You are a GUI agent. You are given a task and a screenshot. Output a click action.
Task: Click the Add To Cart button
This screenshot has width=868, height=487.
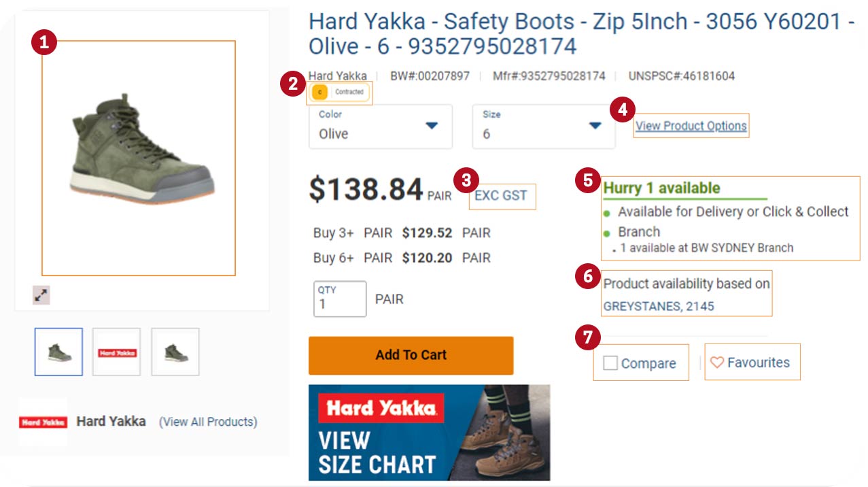click(411, 354)
